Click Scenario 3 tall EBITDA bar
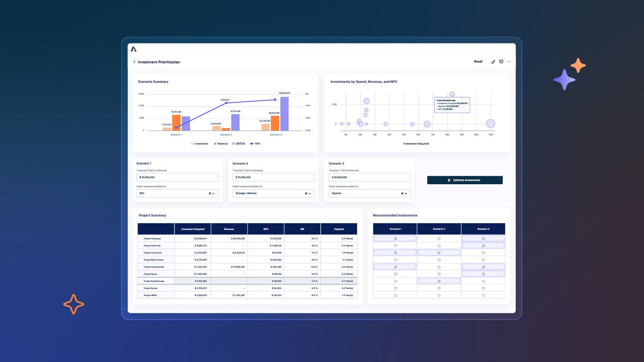Image resolution: width=644 pixels, height=362 pixels. click(285, 114)
